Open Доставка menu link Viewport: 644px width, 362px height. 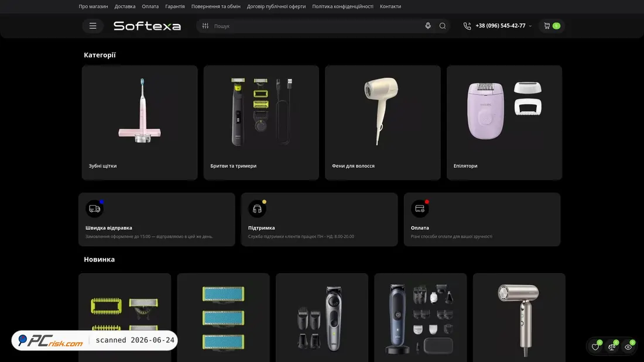pyautogui.click(x=125, y=6)
